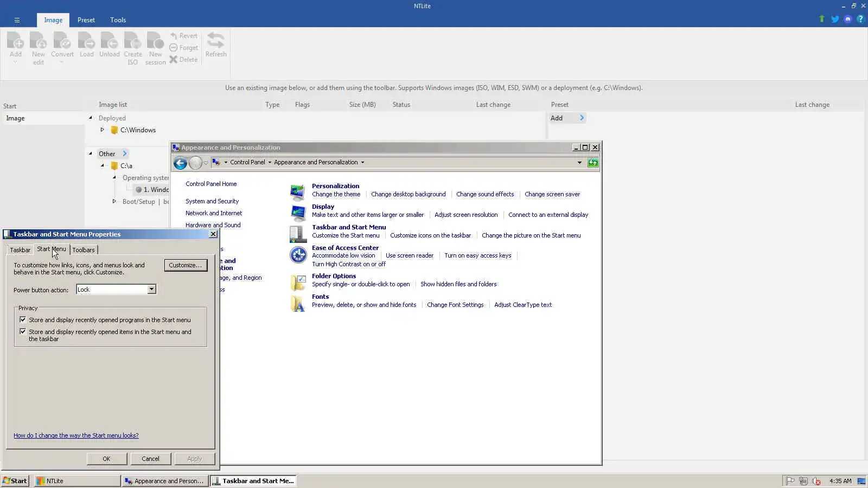
Task: Close the Taskbar and Start Menu Properties dialog
Action: (x=213, y=234)
